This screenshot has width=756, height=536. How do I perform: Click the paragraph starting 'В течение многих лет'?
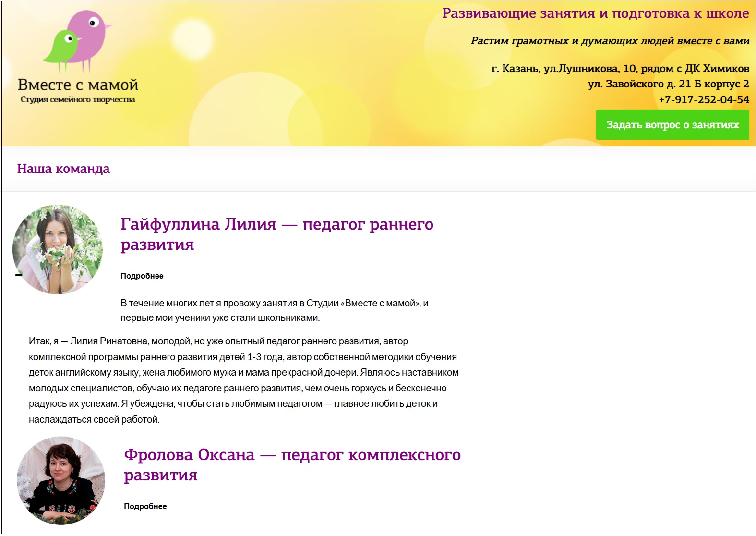click(x=274, y=310)
